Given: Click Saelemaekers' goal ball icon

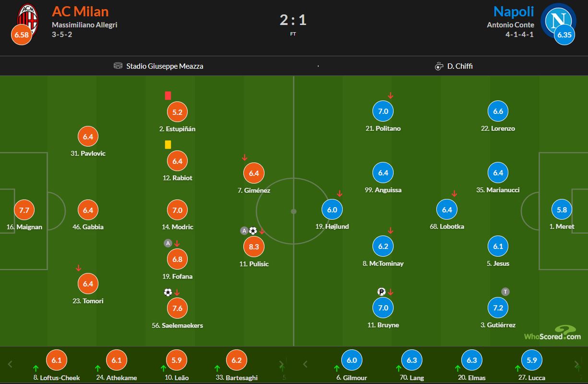Looking at the screenshot, I should (x=168, y=292).
